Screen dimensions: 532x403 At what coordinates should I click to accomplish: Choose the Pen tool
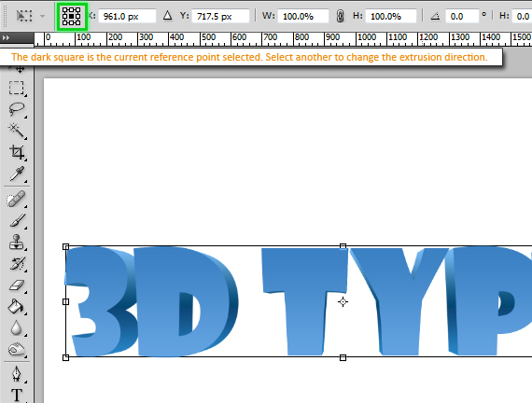point(16,374)
